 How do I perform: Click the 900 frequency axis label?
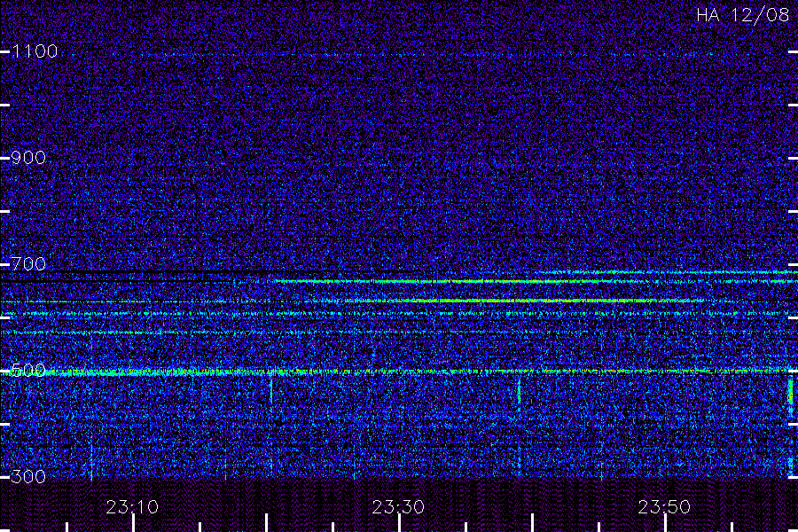tap(28, 158)
